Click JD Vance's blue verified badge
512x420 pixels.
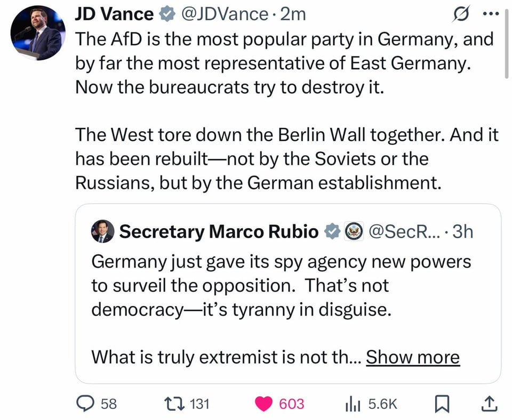pos(167,14)
